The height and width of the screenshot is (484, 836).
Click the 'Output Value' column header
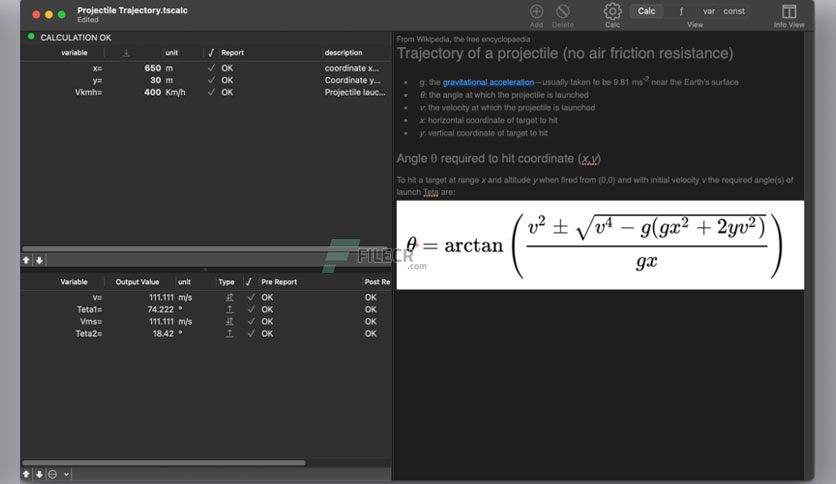pos(137,281)
